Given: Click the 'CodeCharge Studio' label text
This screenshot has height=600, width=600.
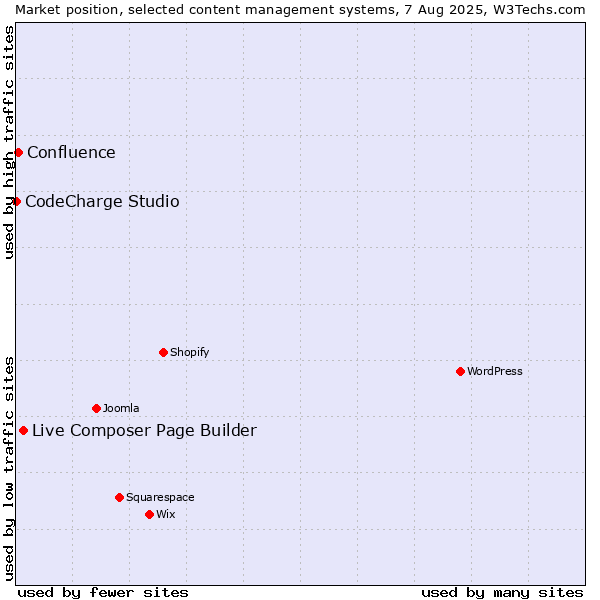Looking at the screenshot, I should pos(102,201).
